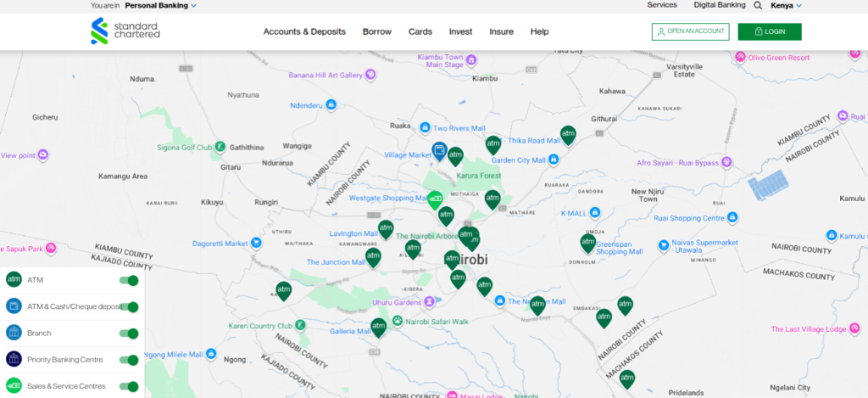
Task: Open the Borrow menu
Action: pyautogui.click(x=377, y=31)
